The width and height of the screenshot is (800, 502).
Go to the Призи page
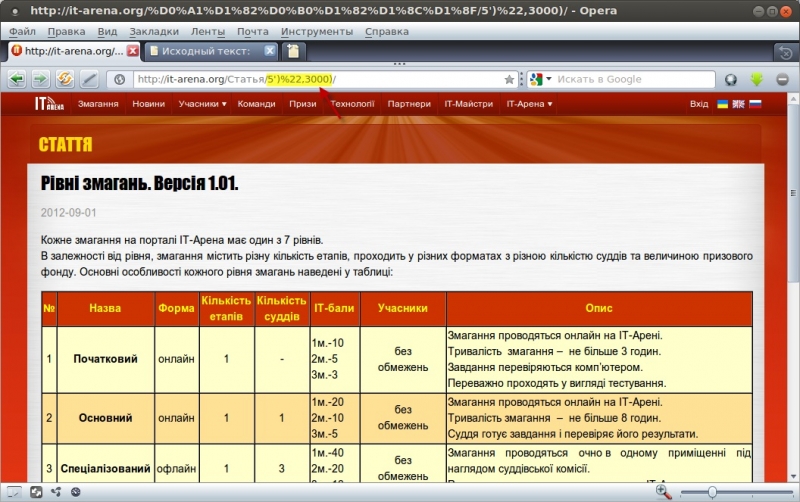(303, 104)
